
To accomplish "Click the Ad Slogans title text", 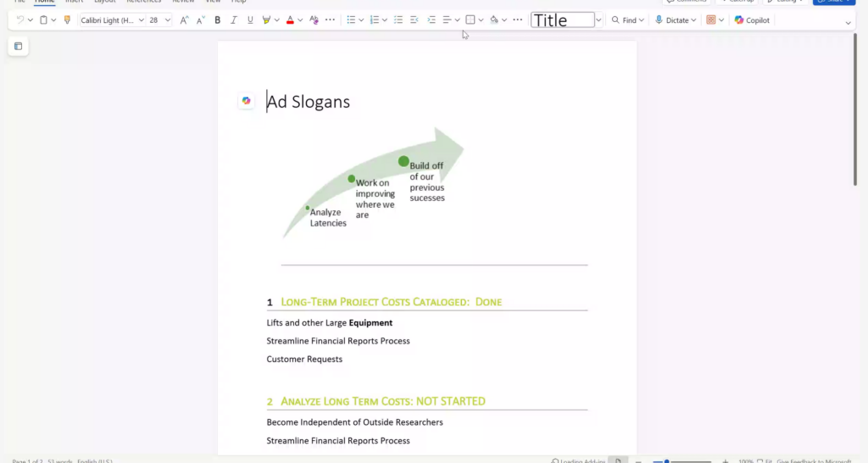I will coord(309,102).
